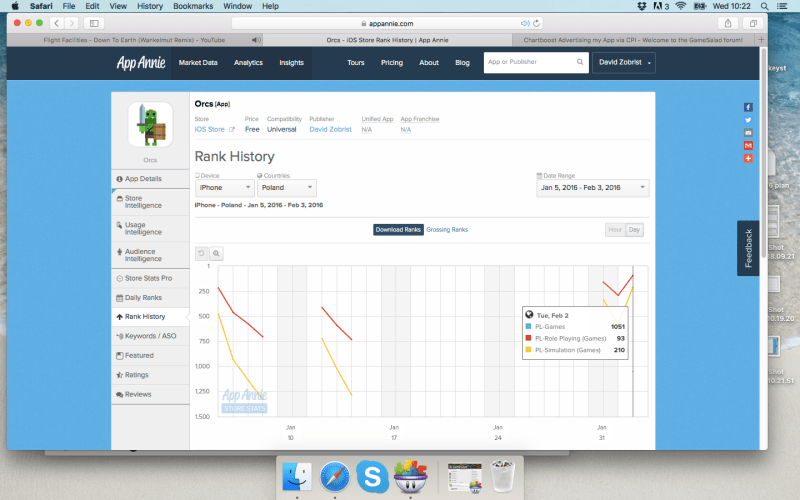The width and height of the screenshot is (800, 500).
Task: Mute YouTube tab audio icon
Action: (x=256, y=40)
